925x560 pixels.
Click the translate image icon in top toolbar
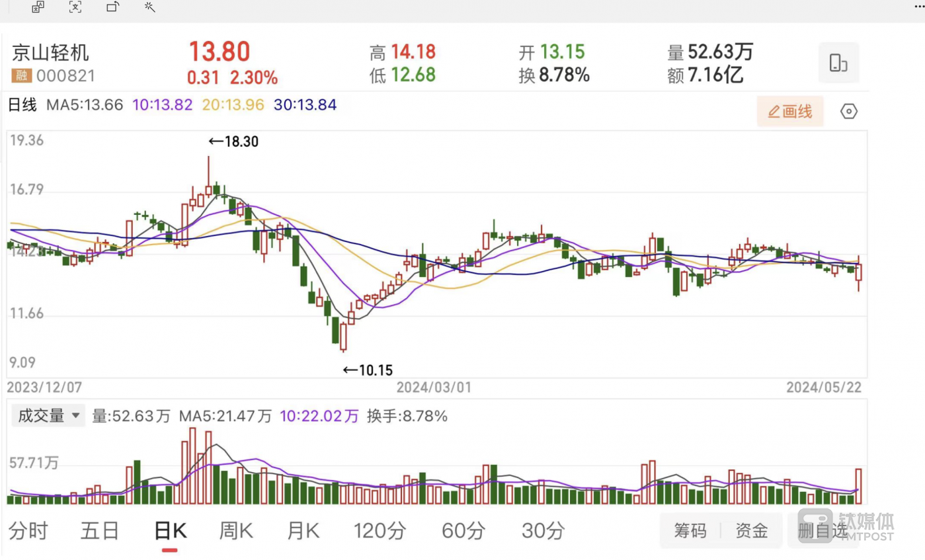coord(38,7)
